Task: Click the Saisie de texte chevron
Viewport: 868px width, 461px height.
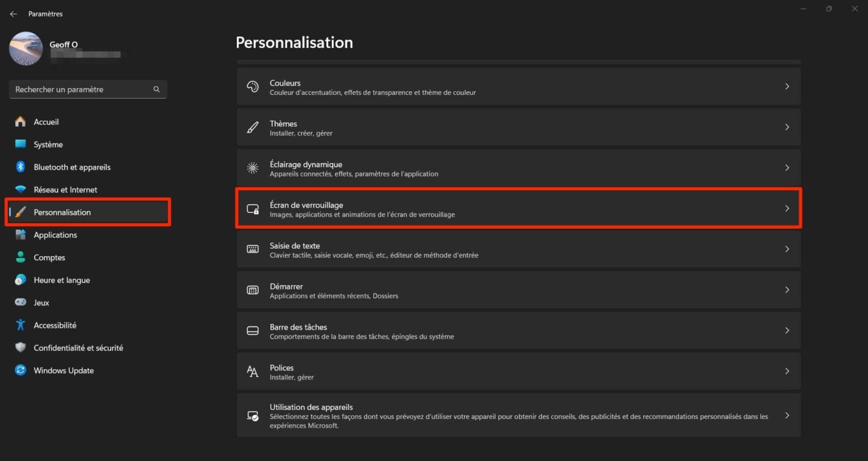Action: click(787, 249)
